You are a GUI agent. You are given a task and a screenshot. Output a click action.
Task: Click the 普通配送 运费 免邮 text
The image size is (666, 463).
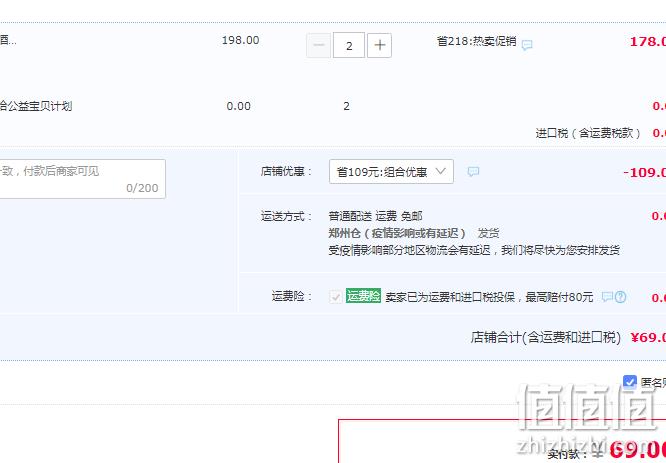[x=375, y=216]
